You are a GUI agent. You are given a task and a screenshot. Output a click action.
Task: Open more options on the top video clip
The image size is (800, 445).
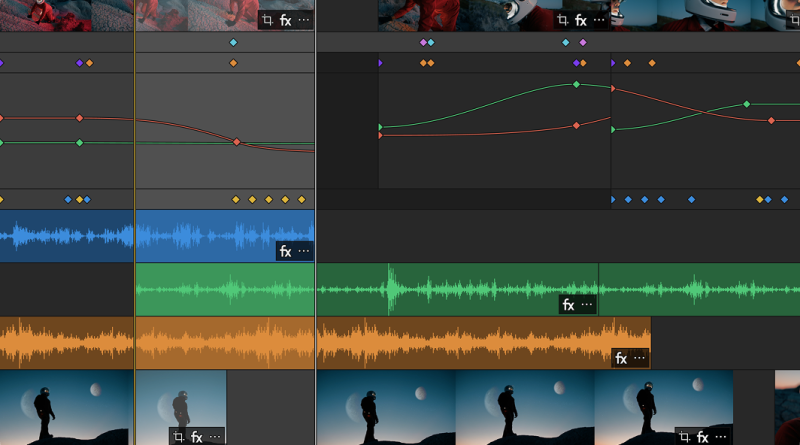(x=304, y=20)
